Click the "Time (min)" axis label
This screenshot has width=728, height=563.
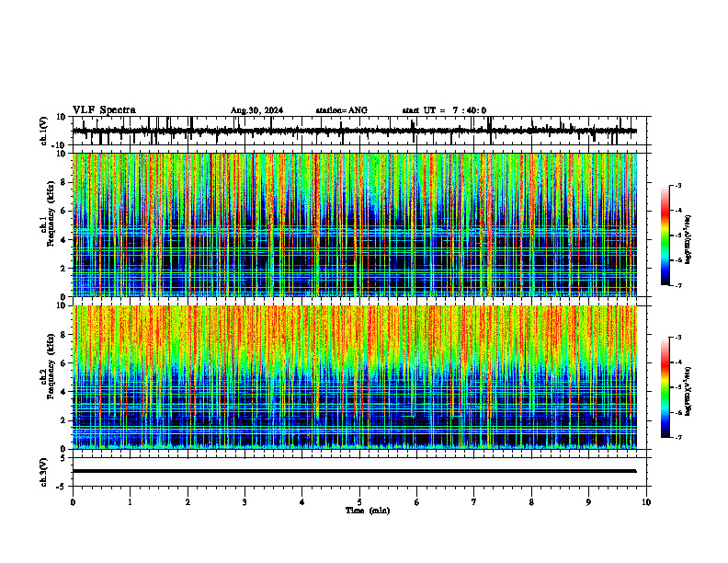pos(368,511)
